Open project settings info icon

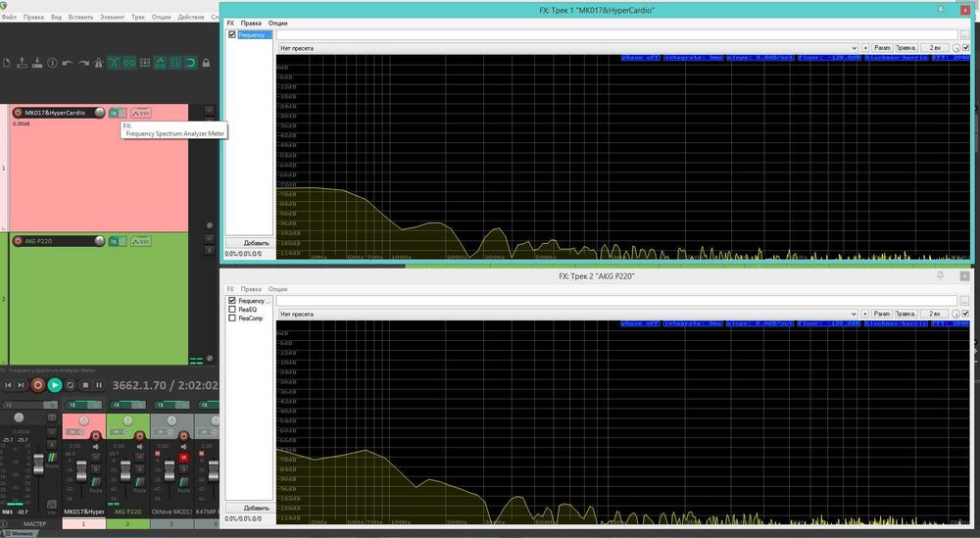tap(53, 63)
